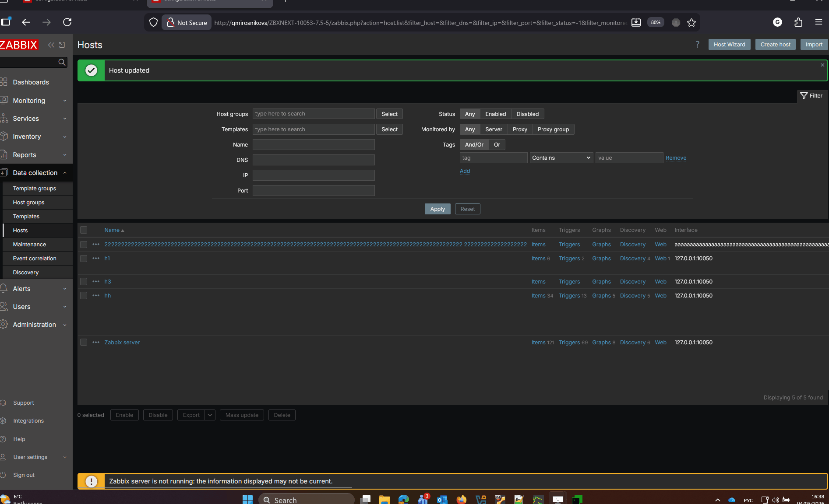Screen dimensions: 829x504
Task: Open the Export dropdown arrow
Action: point(210,415)
